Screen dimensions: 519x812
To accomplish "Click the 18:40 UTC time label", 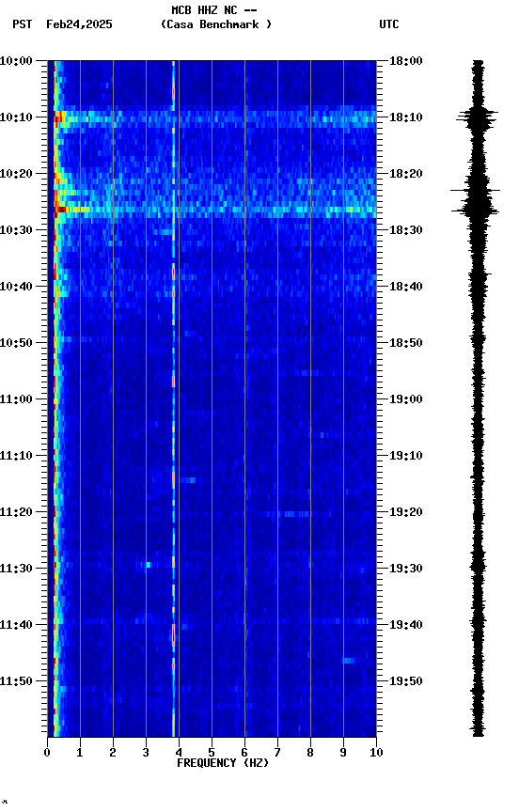I will 406,287.
